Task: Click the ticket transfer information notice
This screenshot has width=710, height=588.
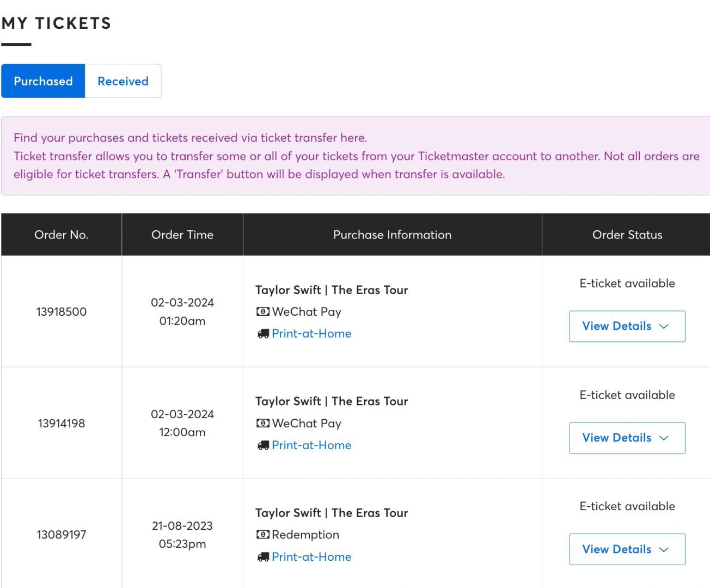Action: (356, 156)
